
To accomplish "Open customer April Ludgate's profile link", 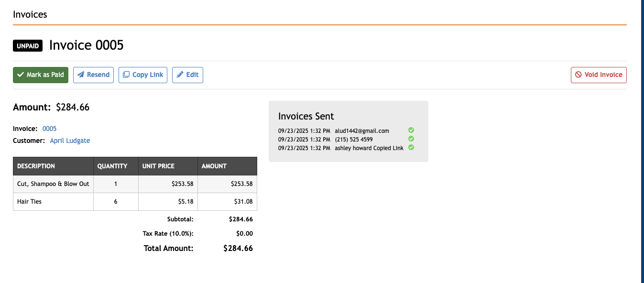I will coord(70,141).
